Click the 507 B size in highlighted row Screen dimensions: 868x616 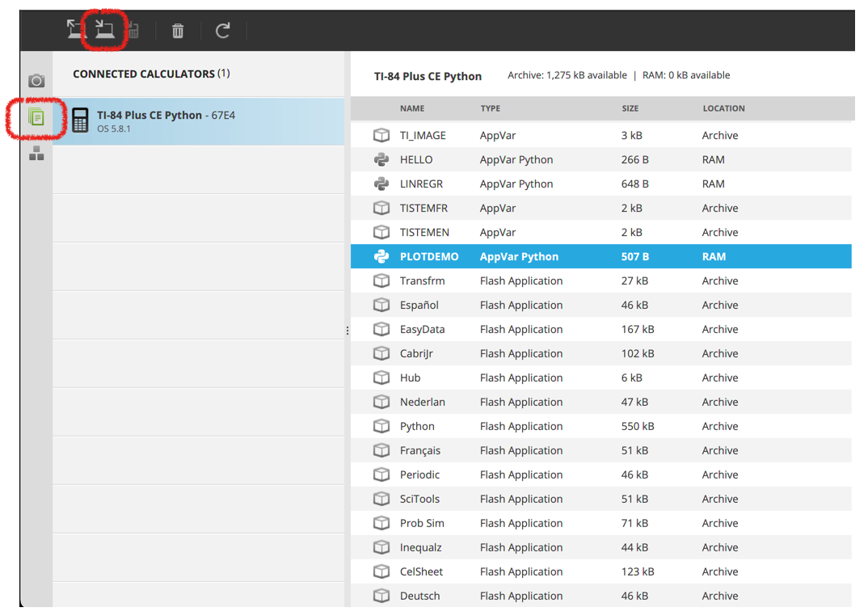click(x=635, y=256)
